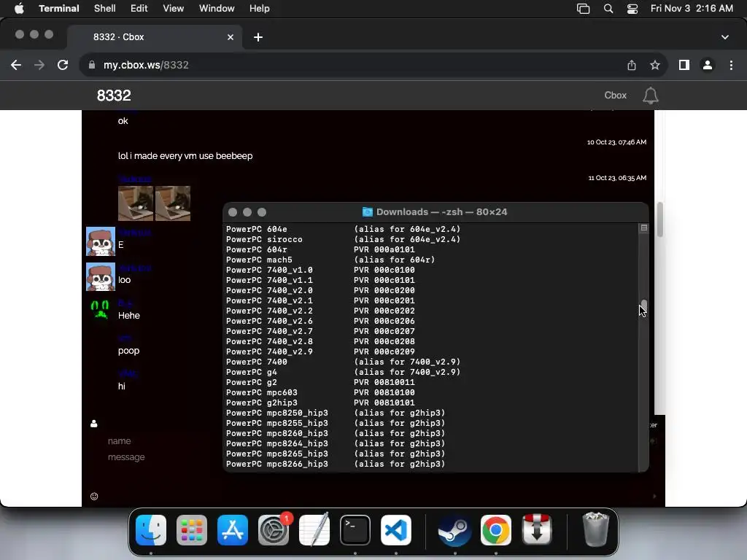Click Terminal split pane icon
Screen dimensions: 747x560
coord(643,228)
